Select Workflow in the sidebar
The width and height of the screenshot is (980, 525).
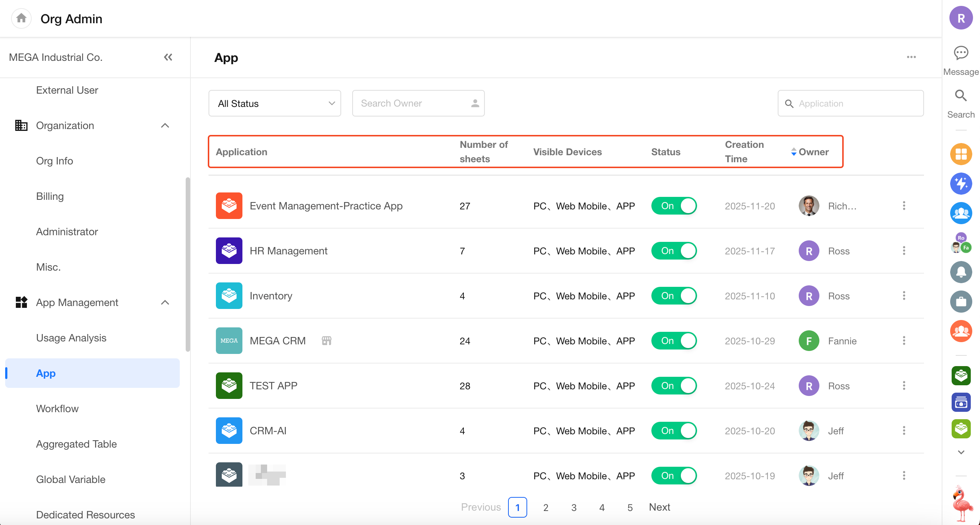pos(57,408)
